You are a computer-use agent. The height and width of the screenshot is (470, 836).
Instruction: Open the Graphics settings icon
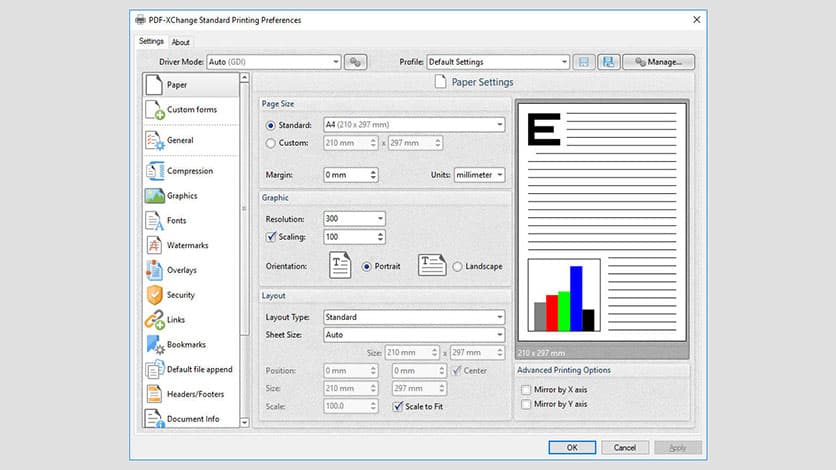(155, 196)
